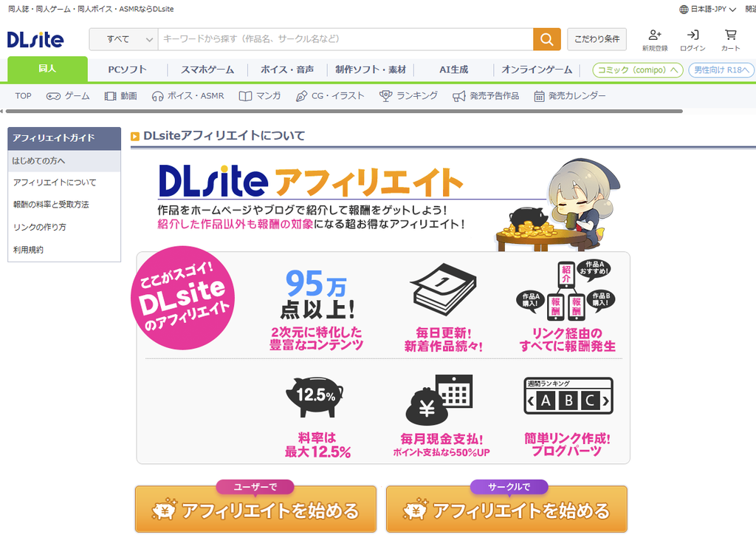Viewport: 756px width, 549px height.
Task: Open マンガ with book icon
Action: click(260, 96)
